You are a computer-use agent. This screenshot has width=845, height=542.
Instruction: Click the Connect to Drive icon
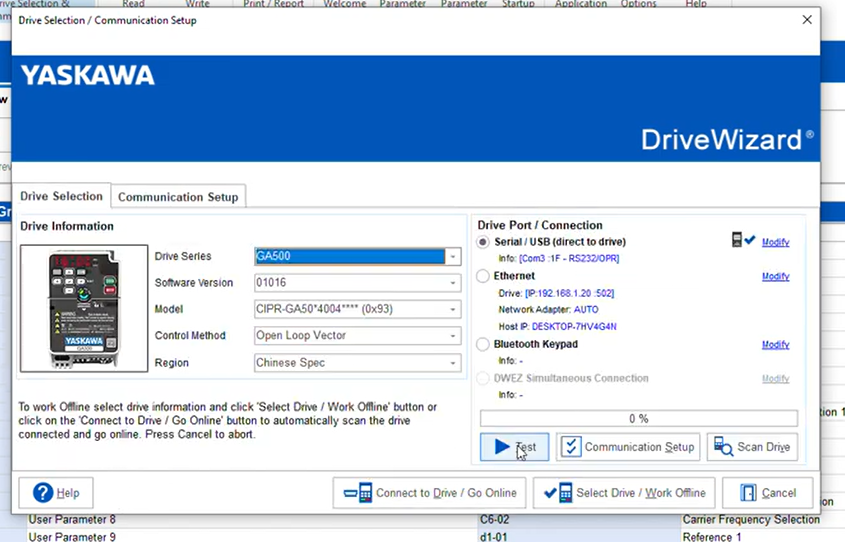point(357,493)
